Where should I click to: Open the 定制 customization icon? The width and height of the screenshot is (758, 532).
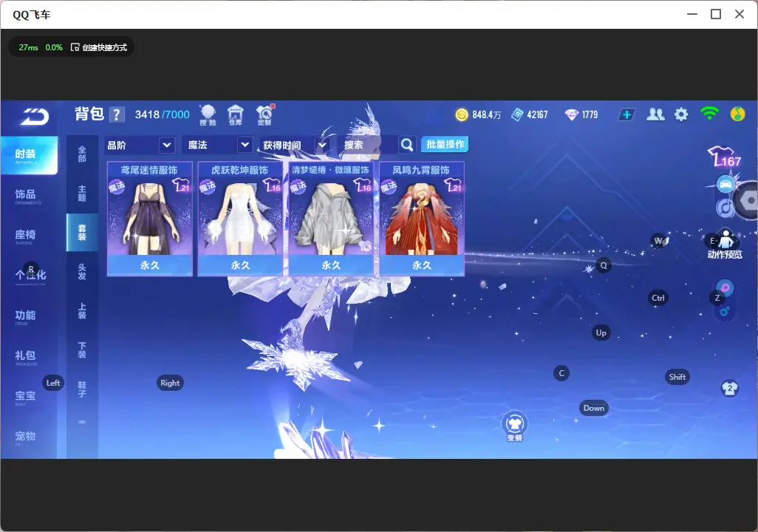click(264, 115)
